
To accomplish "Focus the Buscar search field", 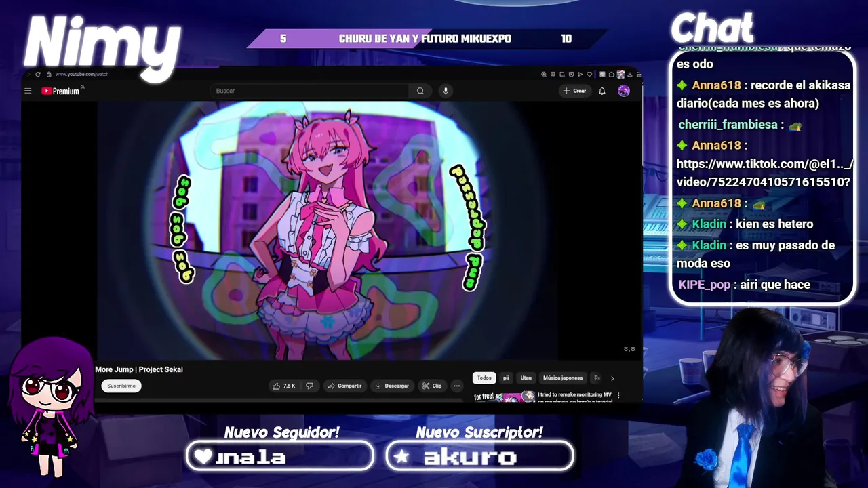I will [x=309, y=91].
